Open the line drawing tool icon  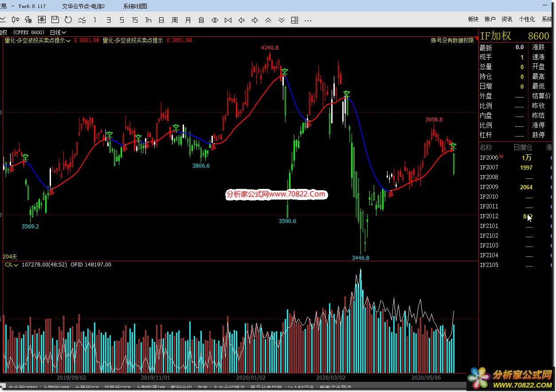pyautogui.click(x=82, y=20)
